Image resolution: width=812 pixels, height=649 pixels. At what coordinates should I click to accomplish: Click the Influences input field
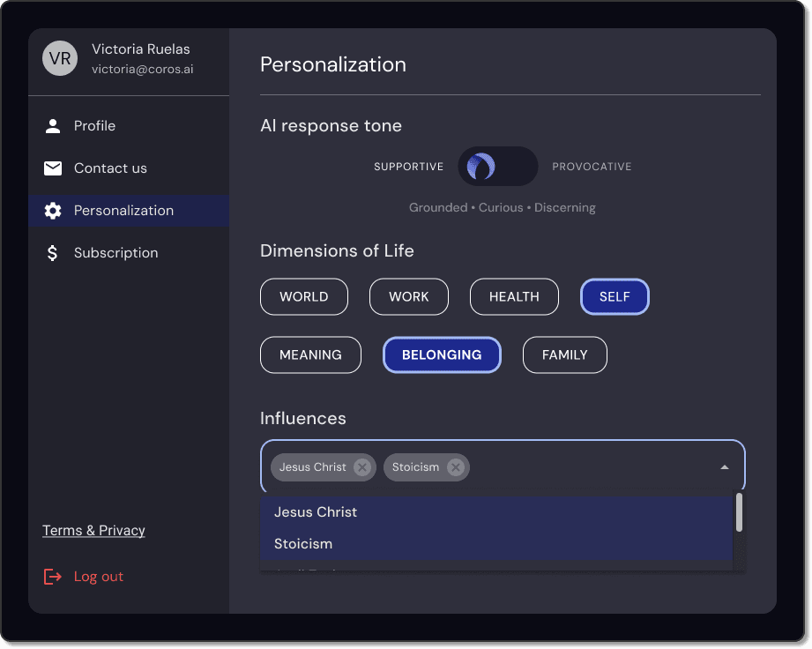click(503, 465)
